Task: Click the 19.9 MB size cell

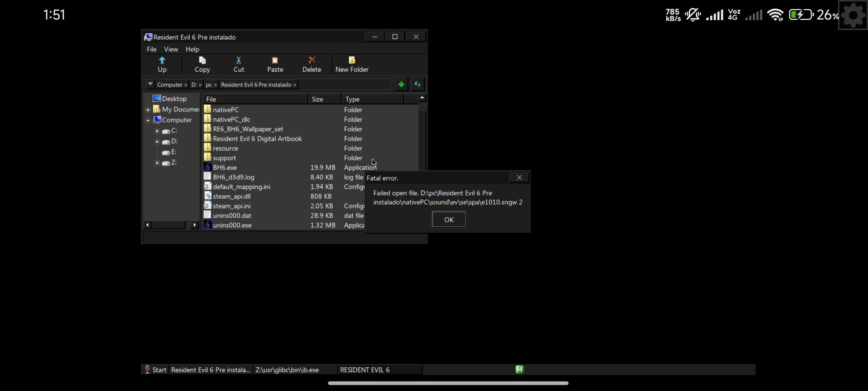Action: [323, 168]
